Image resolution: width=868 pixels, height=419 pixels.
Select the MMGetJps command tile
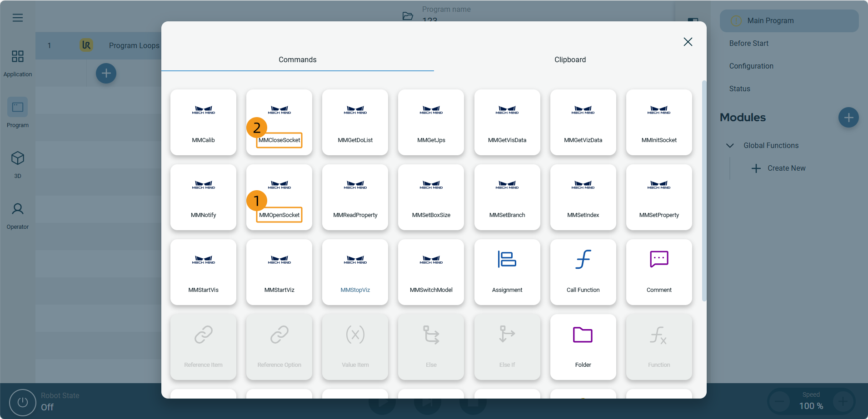431,123
